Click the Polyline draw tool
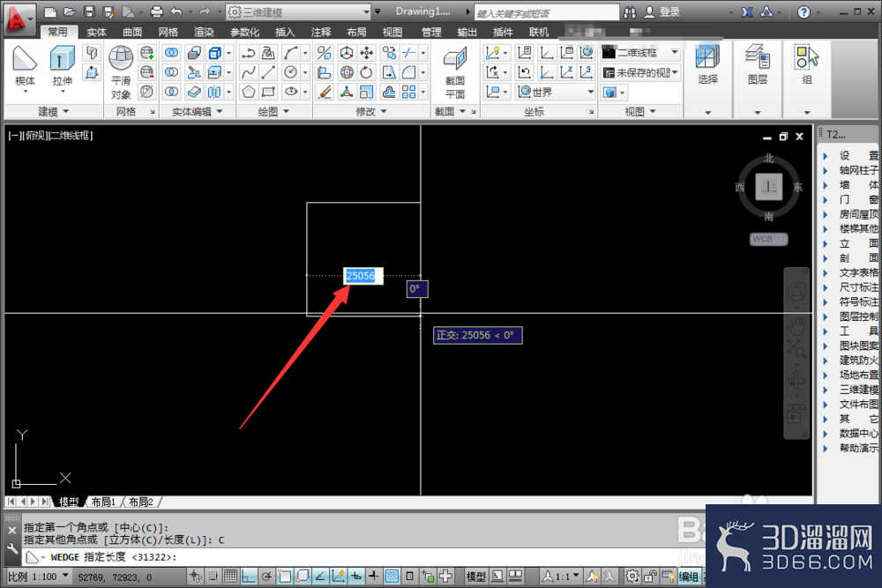Image resolution: width=882 pixels, height=588 pixels. pos(248,54)
